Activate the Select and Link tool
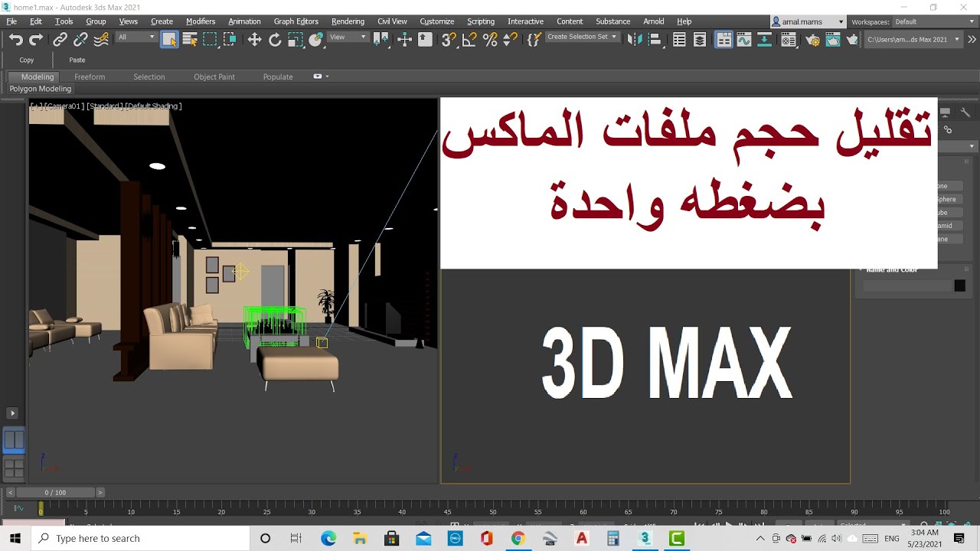The image size is (980, 551). [x=60, y=40]
